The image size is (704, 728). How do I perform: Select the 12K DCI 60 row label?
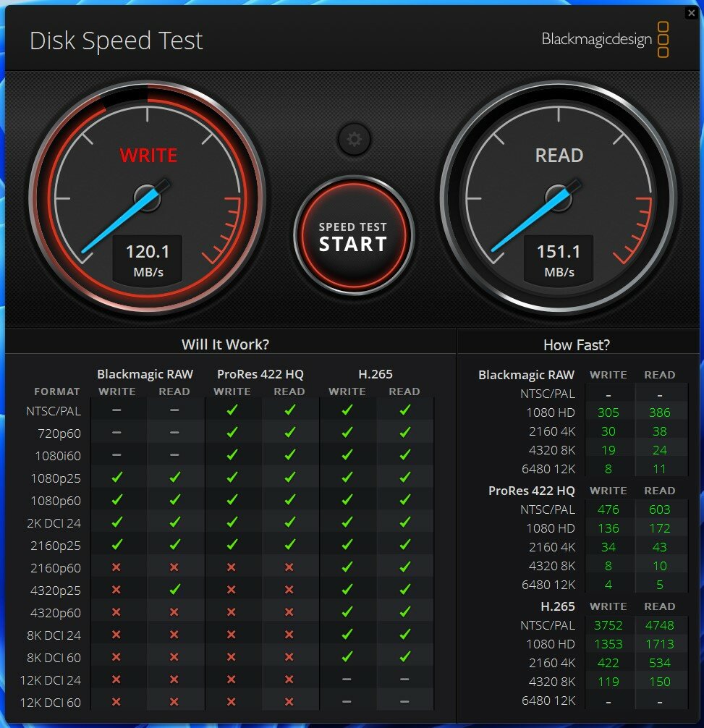51,703
